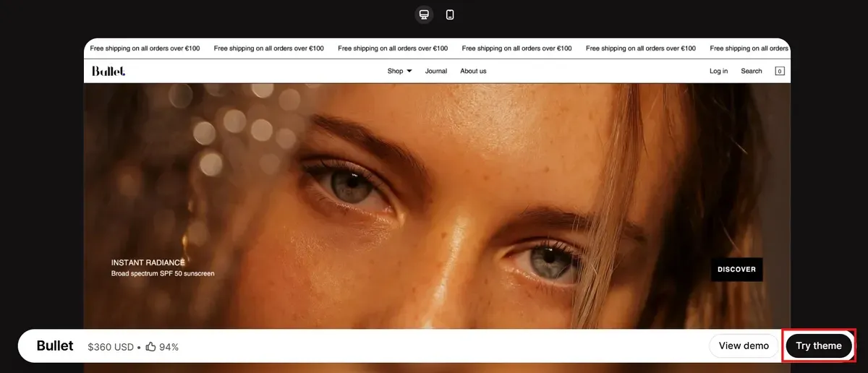This screenshot has height=373, width=868.
Task: Click the 94% rating text
Action: click(x=169, y=347)
